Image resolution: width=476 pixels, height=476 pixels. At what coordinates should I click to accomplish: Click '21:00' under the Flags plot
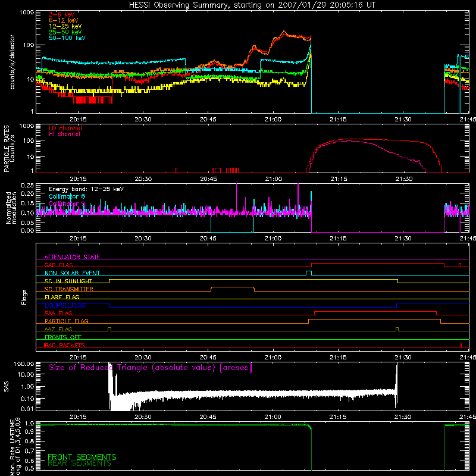click(273, 358)
